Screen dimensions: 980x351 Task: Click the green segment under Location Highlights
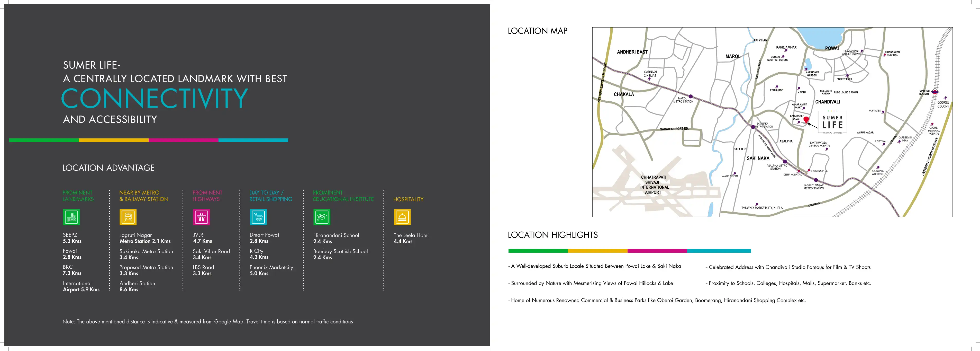click(538, 251)
